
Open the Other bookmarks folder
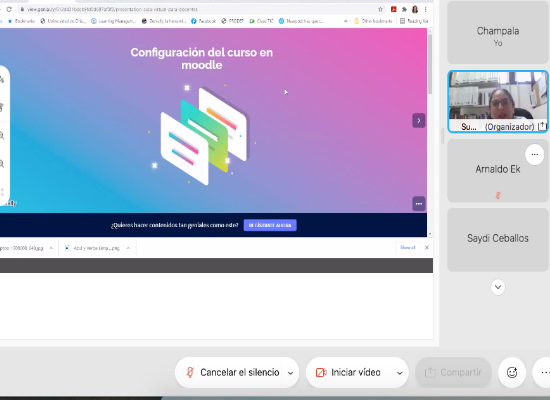click(373, 21)
